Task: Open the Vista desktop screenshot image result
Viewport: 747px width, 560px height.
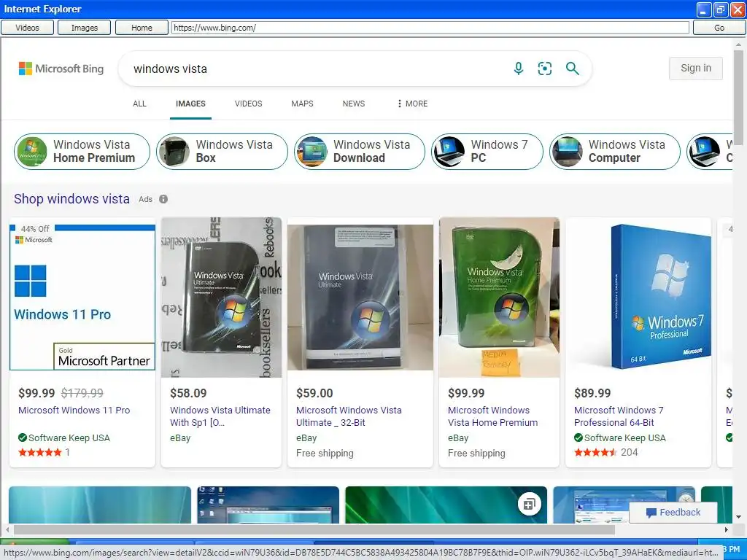Action: 268,505
